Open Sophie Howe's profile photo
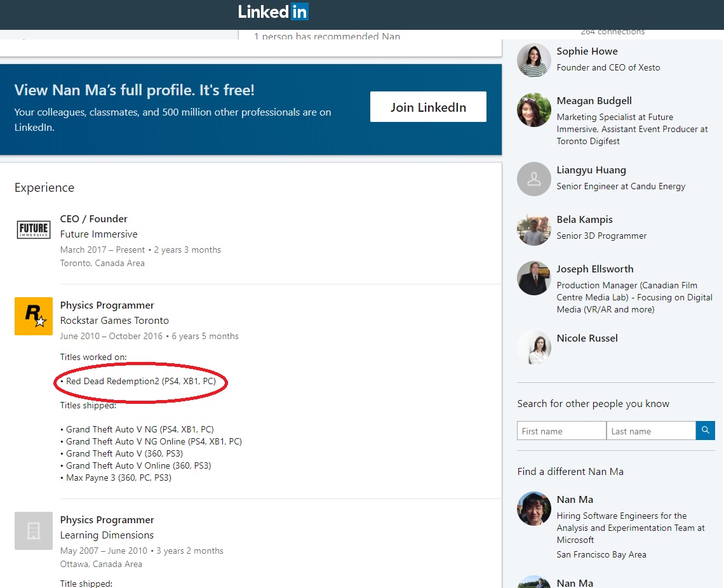The width and height of the screenshot is (724, 588). point(533,60)
